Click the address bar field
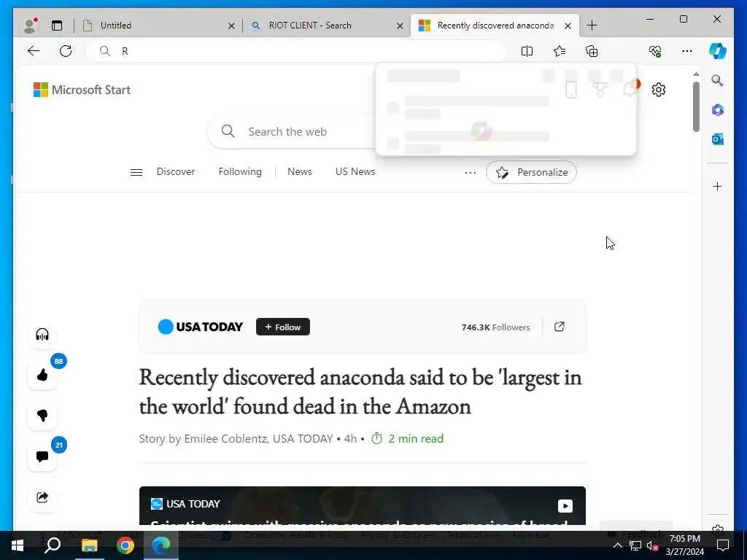The height and width of the screenshot is (560, 747). pos(295,51)
